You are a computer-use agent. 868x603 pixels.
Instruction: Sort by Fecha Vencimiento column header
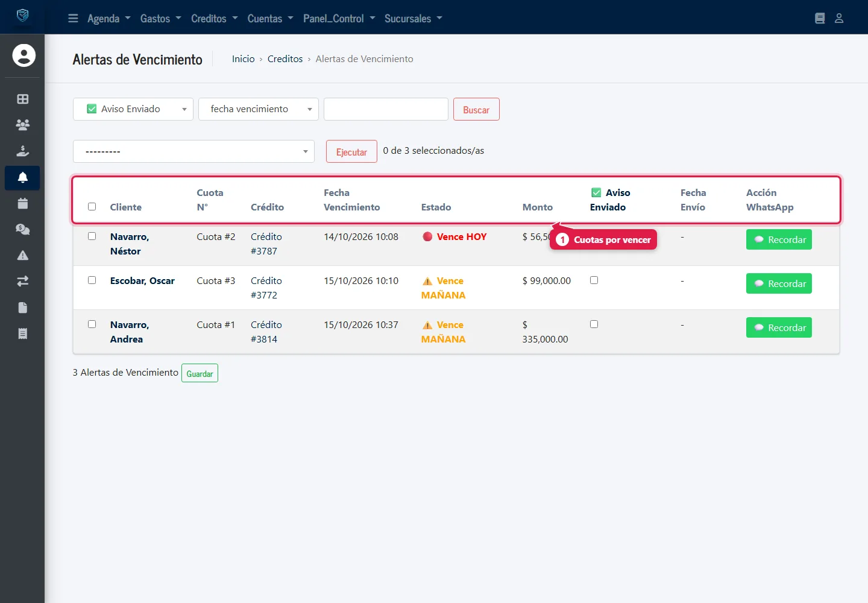click(x=352, y=200)
